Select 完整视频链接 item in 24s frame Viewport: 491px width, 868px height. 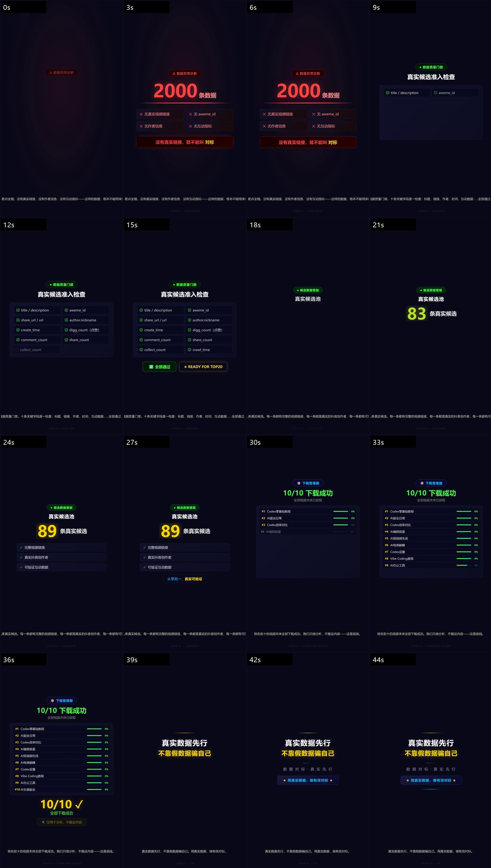click(62, 548)
